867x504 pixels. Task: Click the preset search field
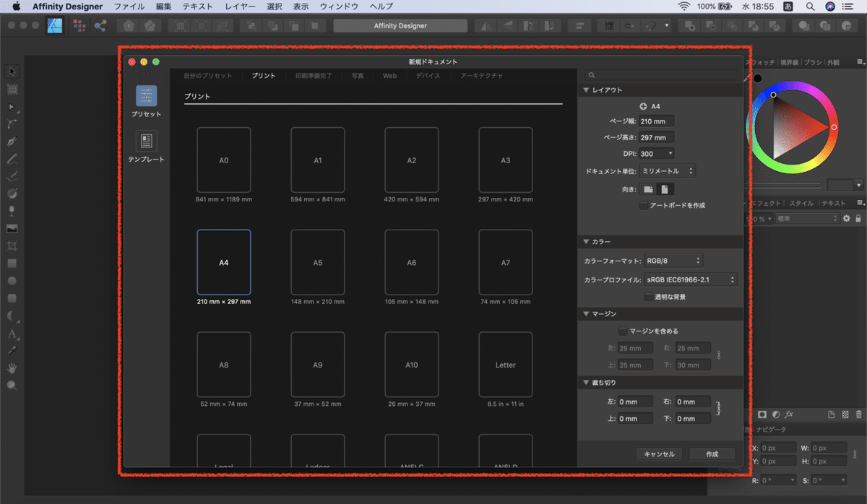(663, 74)
